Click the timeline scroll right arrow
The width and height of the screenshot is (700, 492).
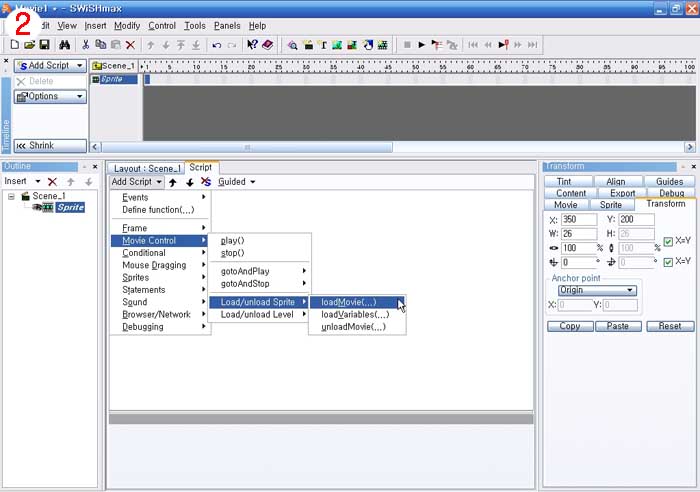click(690, 147)
